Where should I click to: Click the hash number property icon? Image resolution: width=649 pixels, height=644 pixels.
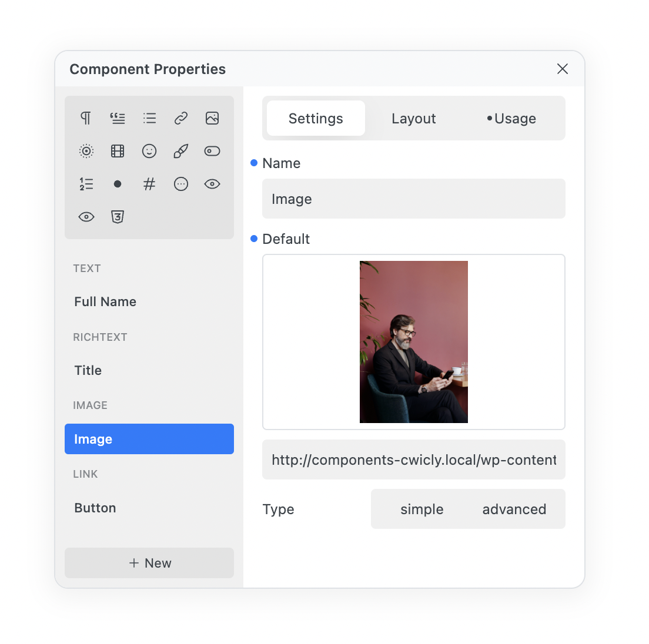149,184
